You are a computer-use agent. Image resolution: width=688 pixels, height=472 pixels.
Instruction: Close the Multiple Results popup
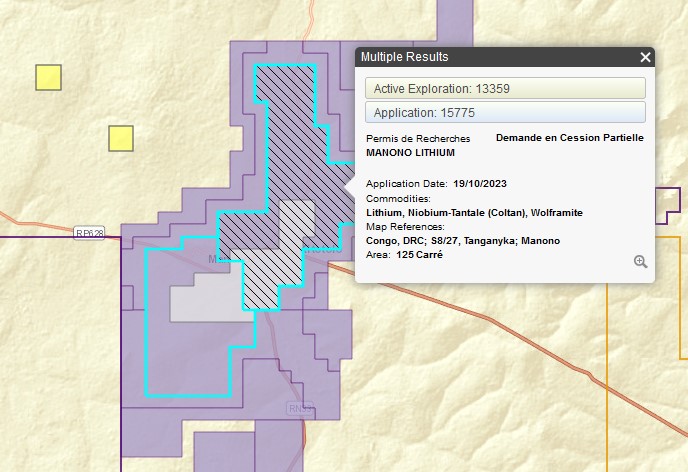click(645, 58)
